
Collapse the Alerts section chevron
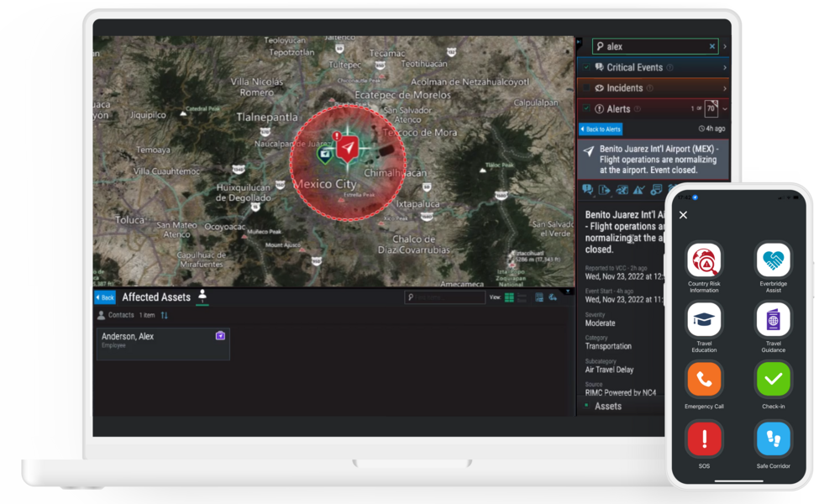pos(724,109)
